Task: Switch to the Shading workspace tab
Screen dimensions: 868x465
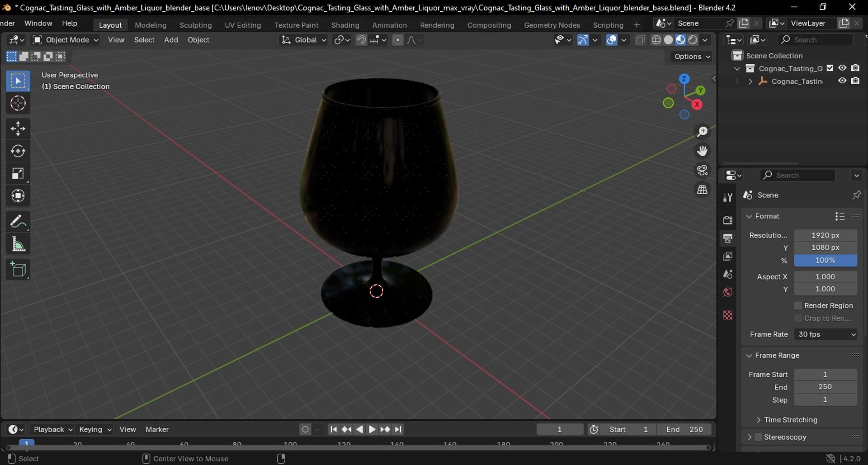Action: click(345, 25)
